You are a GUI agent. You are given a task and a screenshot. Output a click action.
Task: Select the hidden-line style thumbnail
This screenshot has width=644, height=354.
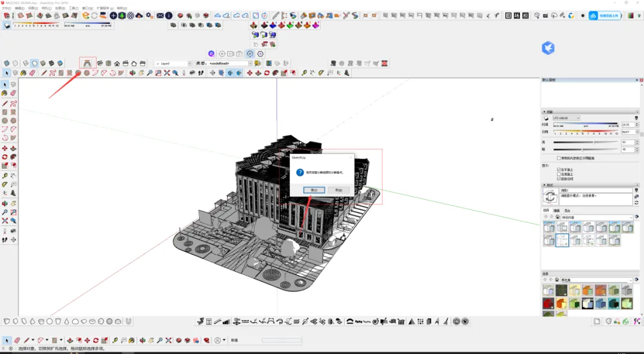click(x=562, y=240)
